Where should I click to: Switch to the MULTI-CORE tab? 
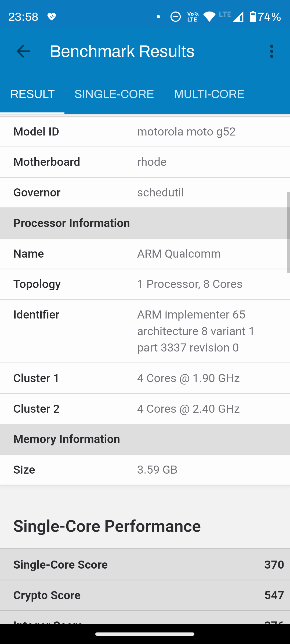(x=209, y=94)
